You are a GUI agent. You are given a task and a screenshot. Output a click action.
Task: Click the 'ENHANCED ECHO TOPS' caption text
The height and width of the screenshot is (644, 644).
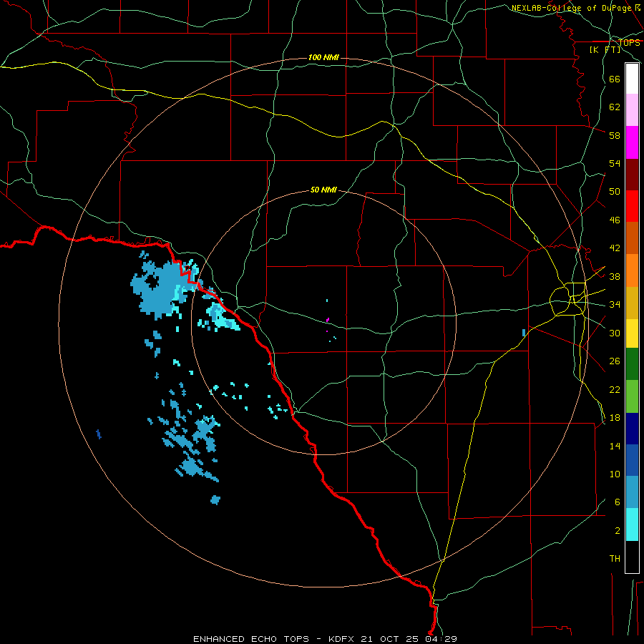(x=251, y=639)
